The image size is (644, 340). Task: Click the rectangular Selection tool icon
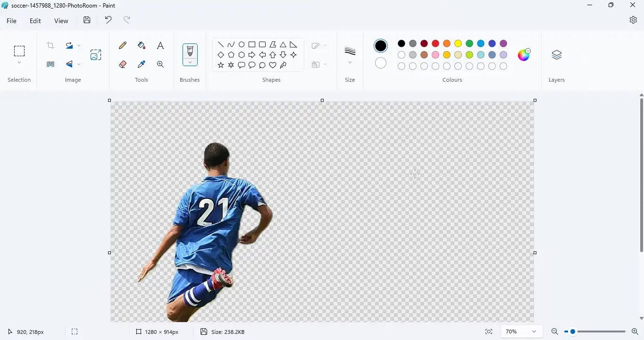[x=19, y=51]
